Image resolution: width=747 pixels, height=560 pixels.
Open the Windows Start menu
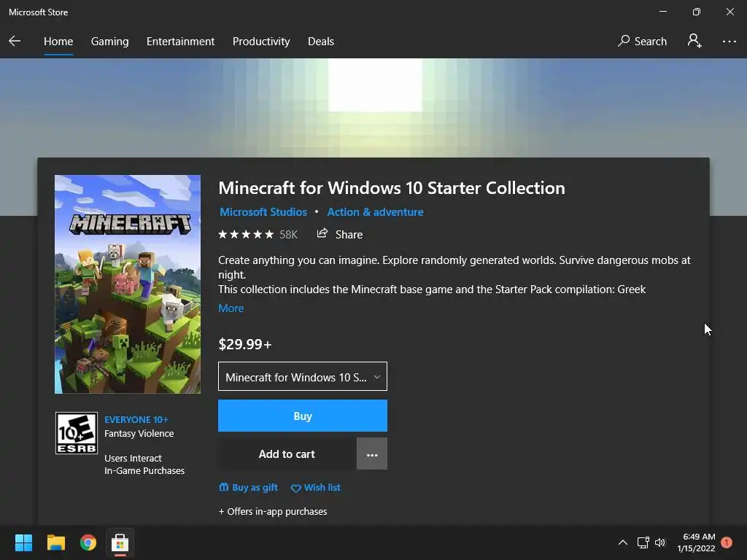(23, 542)
